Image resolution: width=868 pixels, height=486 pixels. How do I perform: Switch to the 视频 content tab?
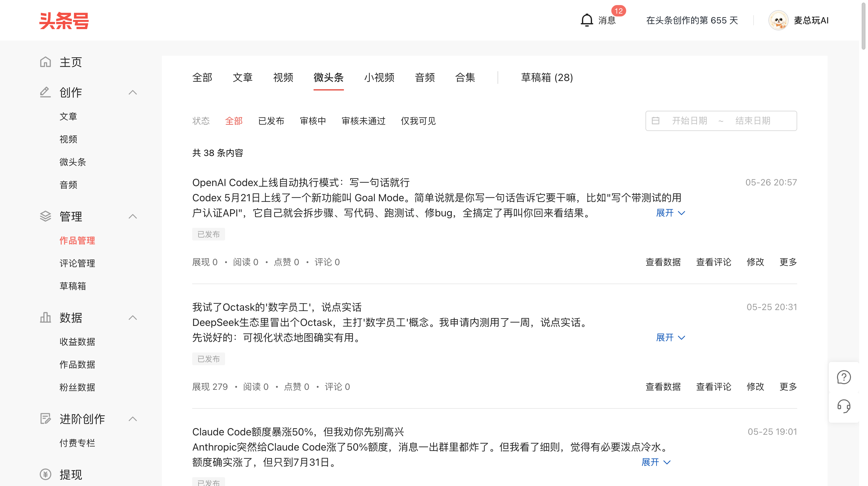(283, 78)
